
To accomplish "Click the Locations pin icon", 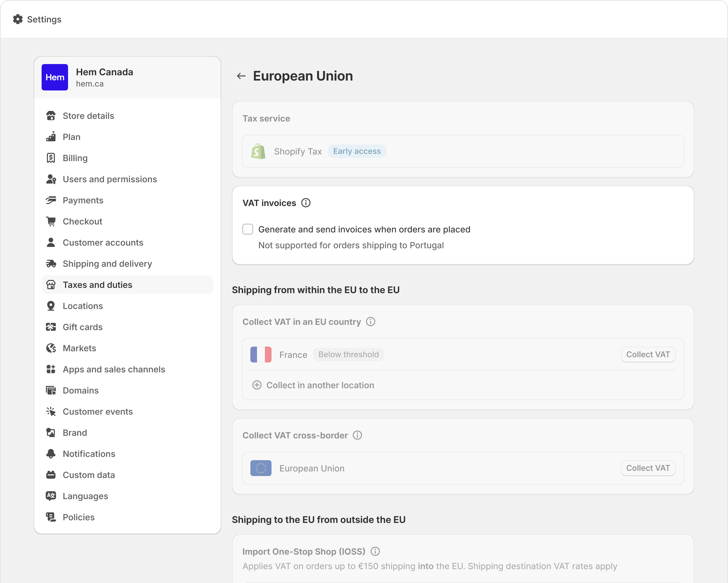I will [51, 306].
